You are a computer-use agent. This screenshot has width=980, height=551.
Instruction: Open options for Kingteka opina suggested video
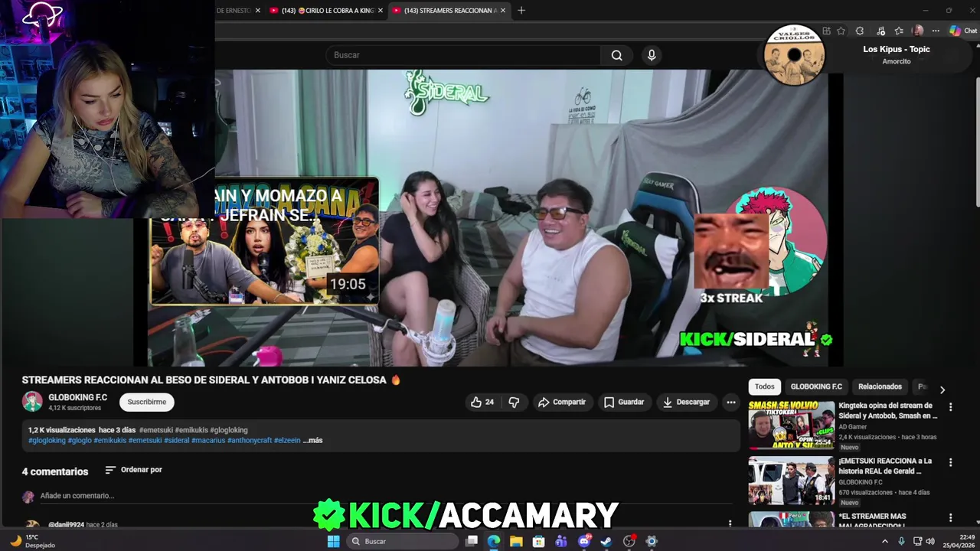coord(950,407)
